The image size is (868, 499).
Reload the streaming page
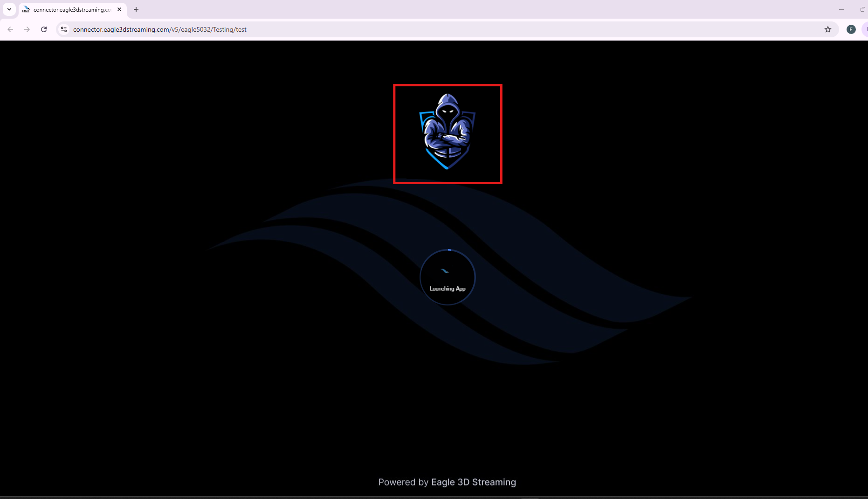44,29
